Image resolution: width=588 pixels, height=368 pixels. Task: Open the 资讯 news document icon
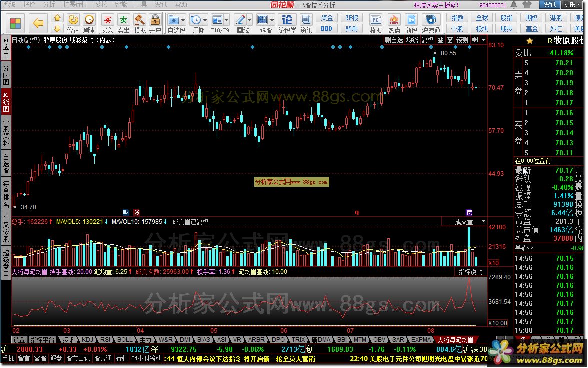306,23
